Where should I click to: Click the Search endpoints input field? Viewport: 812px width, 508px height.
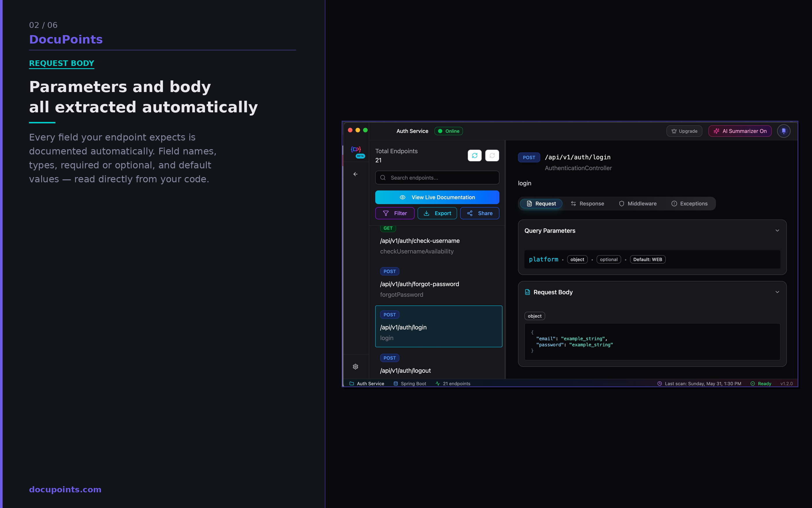coord(437,178)
